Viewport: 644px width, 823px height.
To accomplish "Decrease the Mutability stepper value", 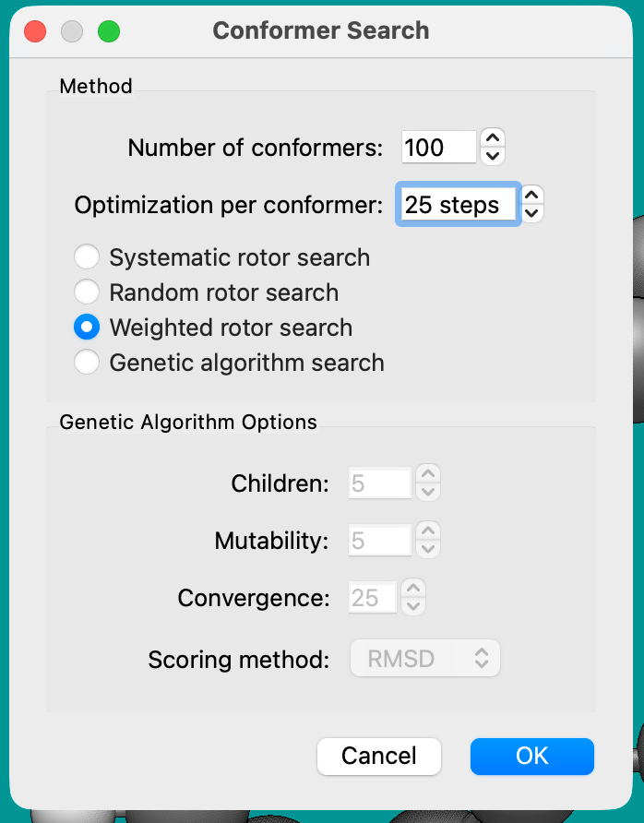I will point(427,550).
